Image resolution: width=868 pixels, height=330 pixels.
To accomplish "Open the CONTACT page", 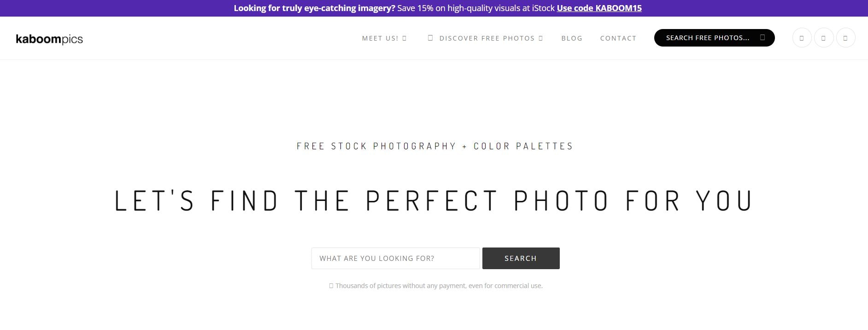I will tap(618, 38).
